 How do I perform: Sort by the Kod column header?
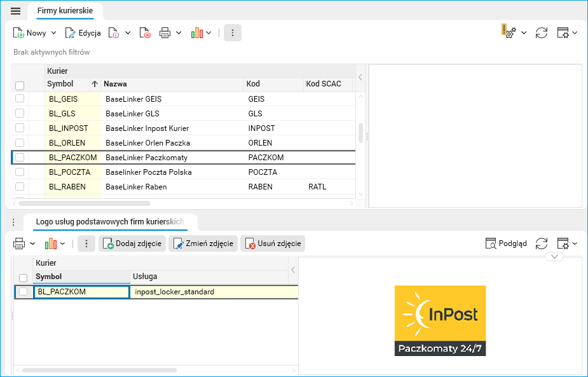pyautogui.click(x=273, y=84)
